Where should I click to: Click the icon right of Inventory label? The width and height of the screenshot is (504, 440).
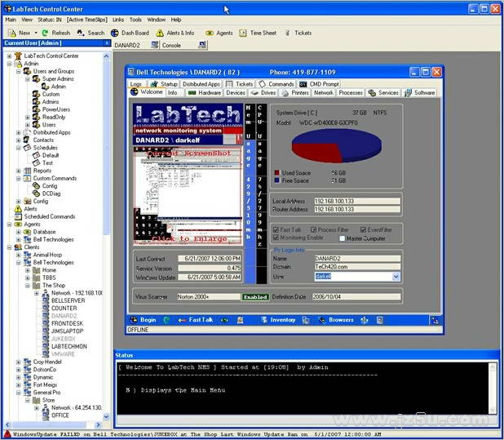(306, 320)
